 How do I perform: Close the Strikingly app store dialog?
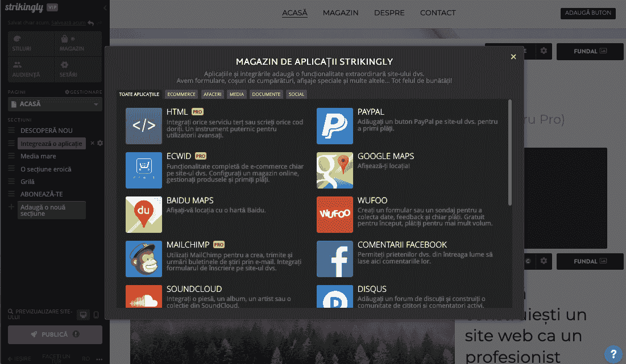tap(513, 57)
